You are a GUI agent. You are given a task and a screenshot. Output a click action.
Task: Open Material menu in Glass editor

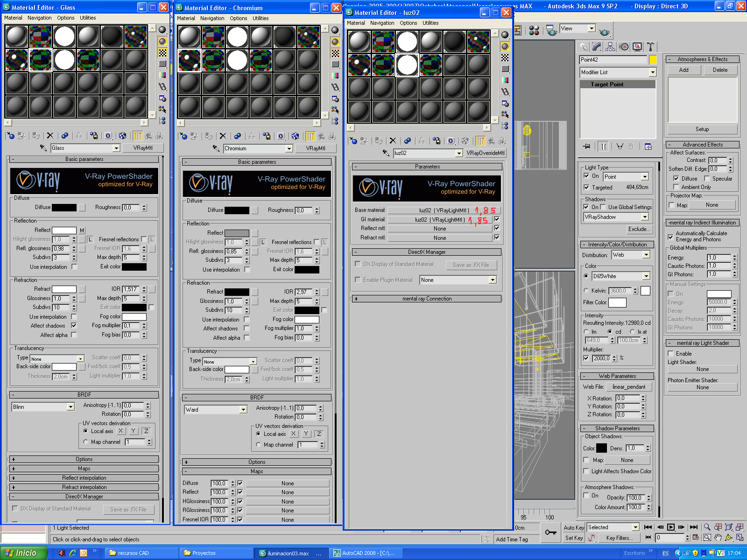point(13,18)
